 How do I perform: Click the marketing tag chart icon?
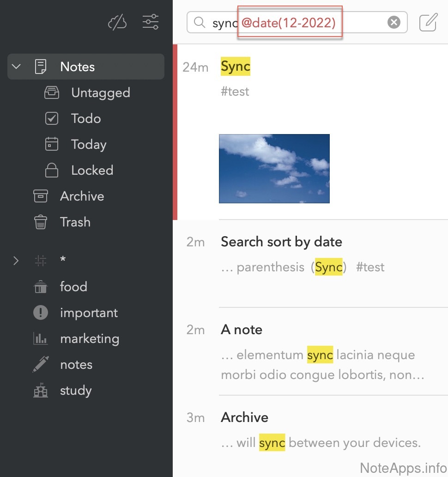41,339
